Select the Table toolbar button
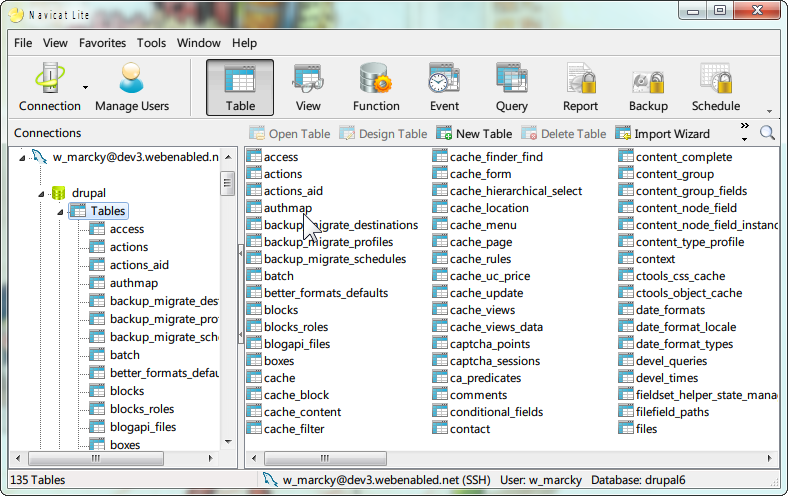This screenshot has height=496, width=788. [240, 87]
